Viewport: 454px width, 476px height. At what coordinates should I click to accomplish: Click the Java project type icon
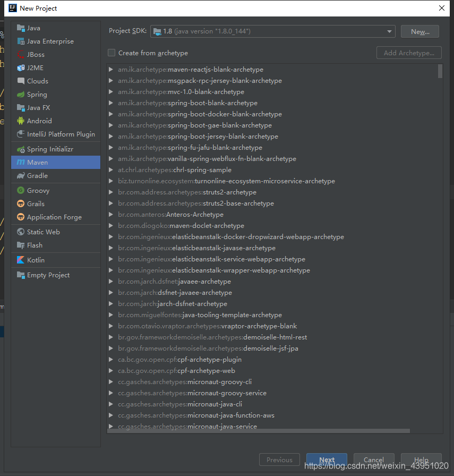coord(21,28)
